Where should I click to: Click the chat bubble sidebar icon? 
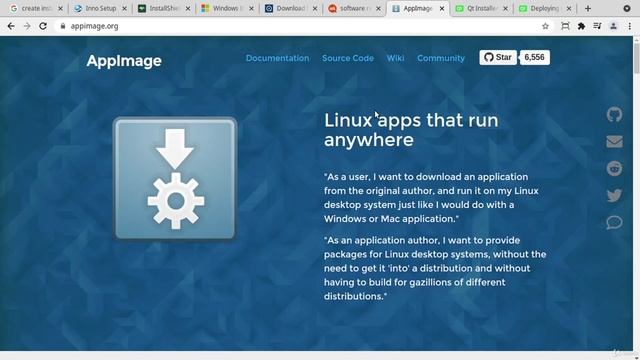coord(614,222)
